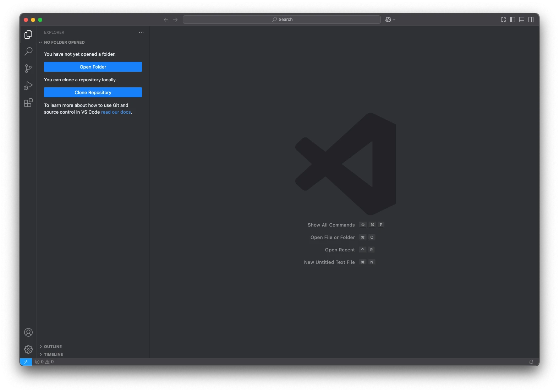
Task: Open the notifications bell in status bar
Action: [531, 362]
